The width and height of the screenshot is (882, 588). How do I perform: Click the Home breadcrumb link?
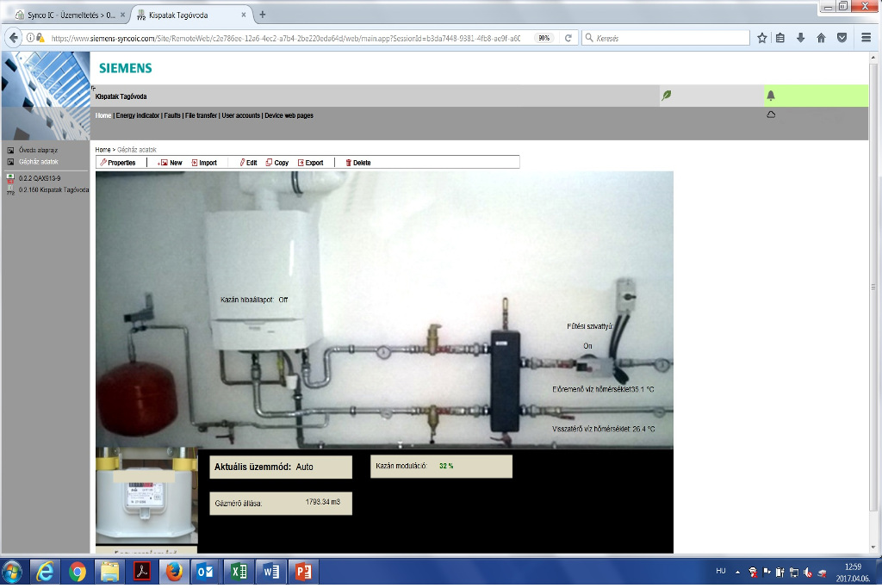point(103,150)
